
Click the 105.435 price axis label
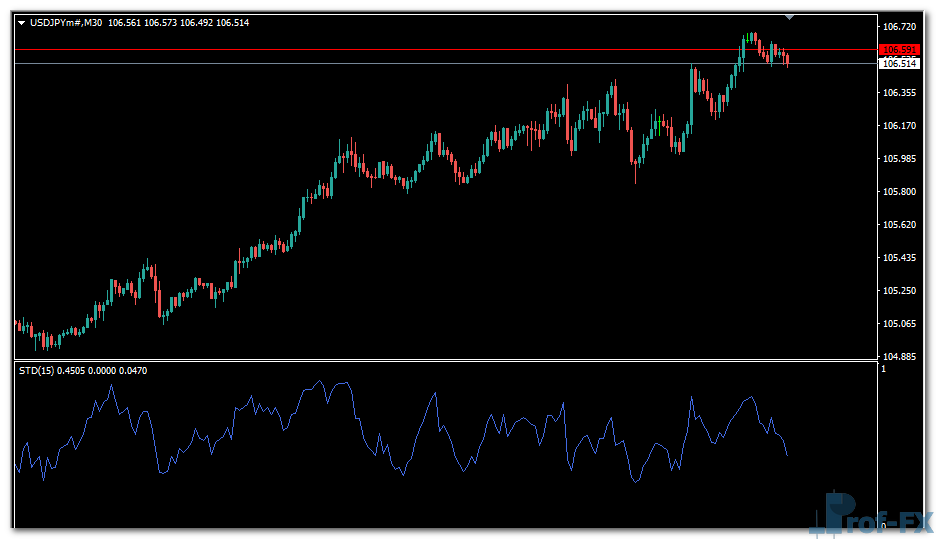point(900,258)
